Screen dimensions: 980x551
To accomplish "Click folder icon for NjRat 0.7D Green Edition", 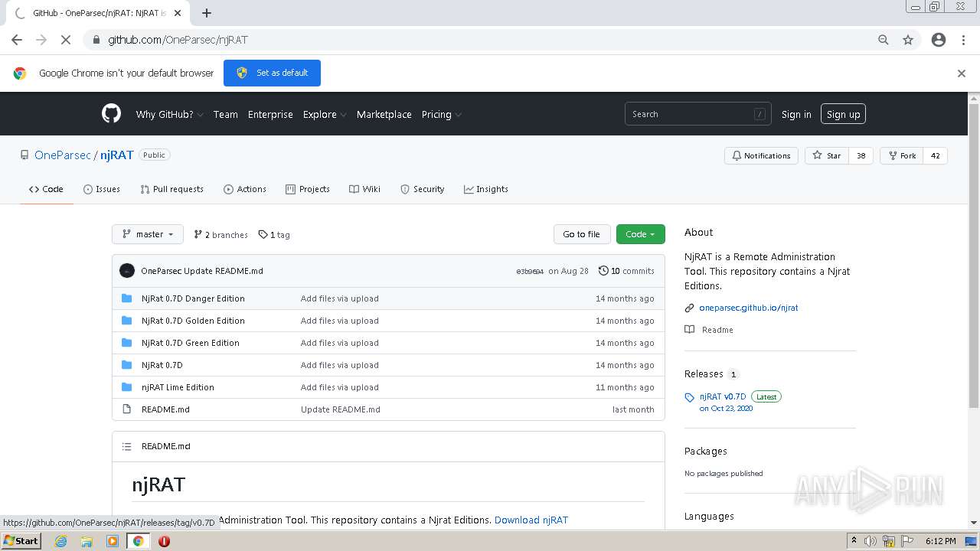I will (x=127, y=343).
